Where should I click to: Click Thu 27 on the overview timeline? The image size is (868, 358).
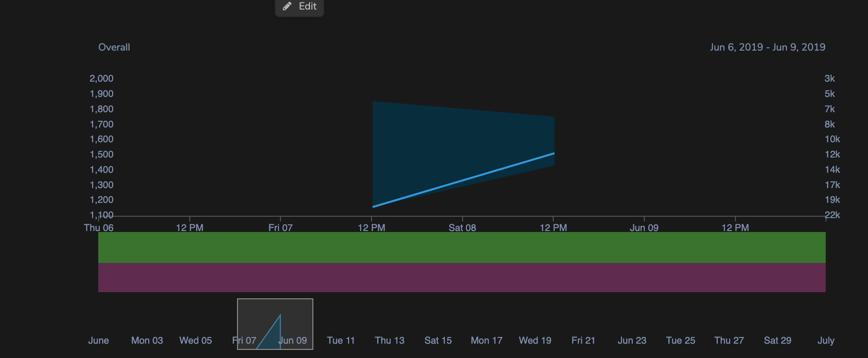[729, 340]
